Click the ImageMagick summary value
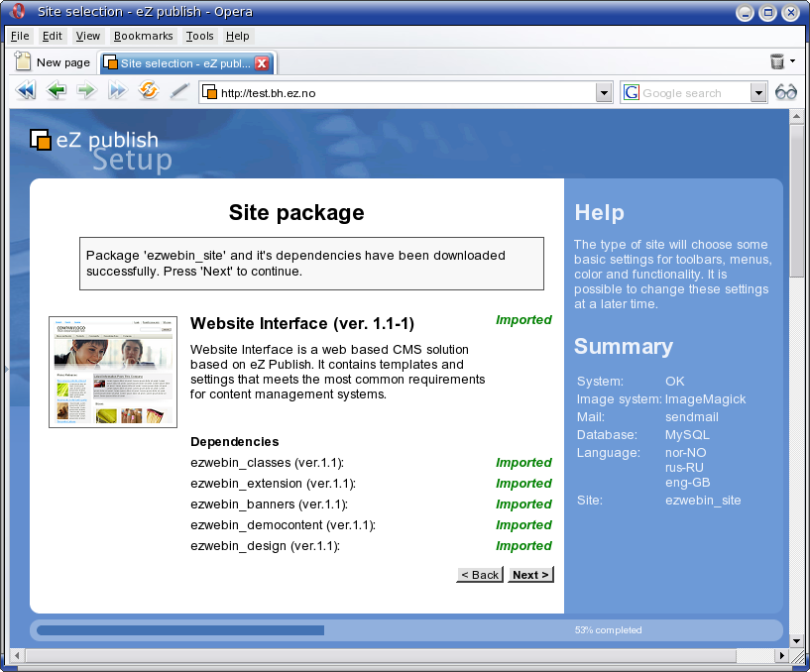 [x=705, y=399]
